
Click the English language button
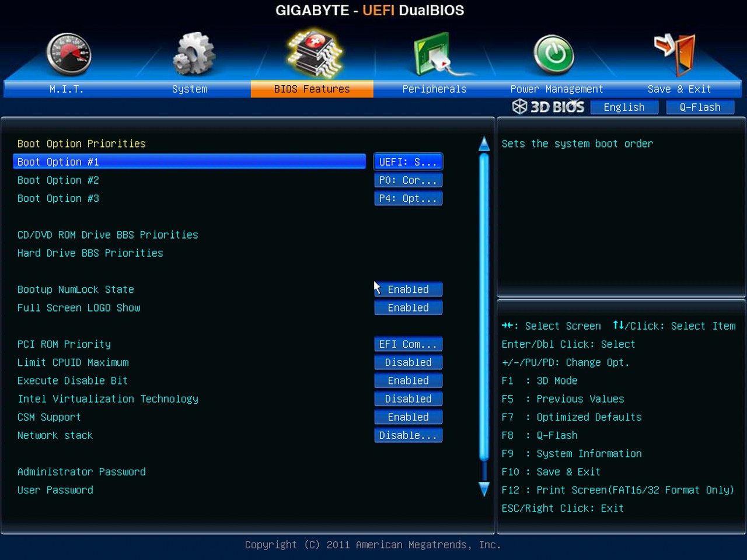624,107
